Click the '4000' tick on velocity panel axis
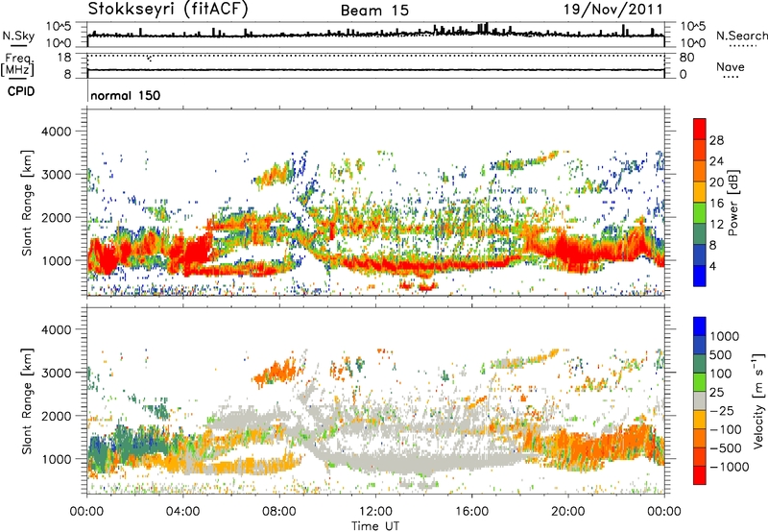 56,329
